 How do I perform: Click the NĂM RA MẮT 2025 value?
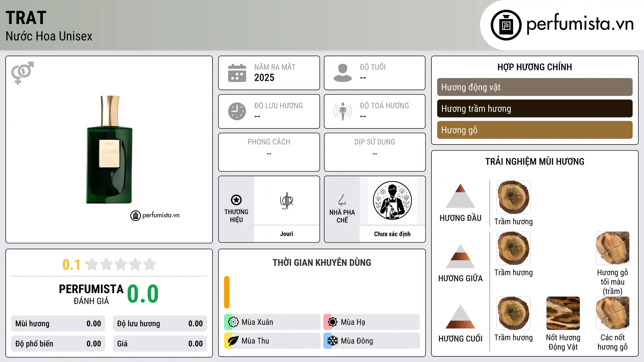point(264,78)
